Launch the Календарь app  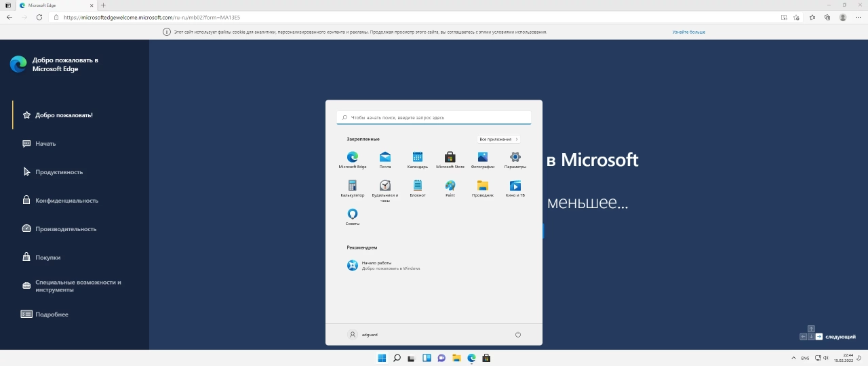point(418,160)
